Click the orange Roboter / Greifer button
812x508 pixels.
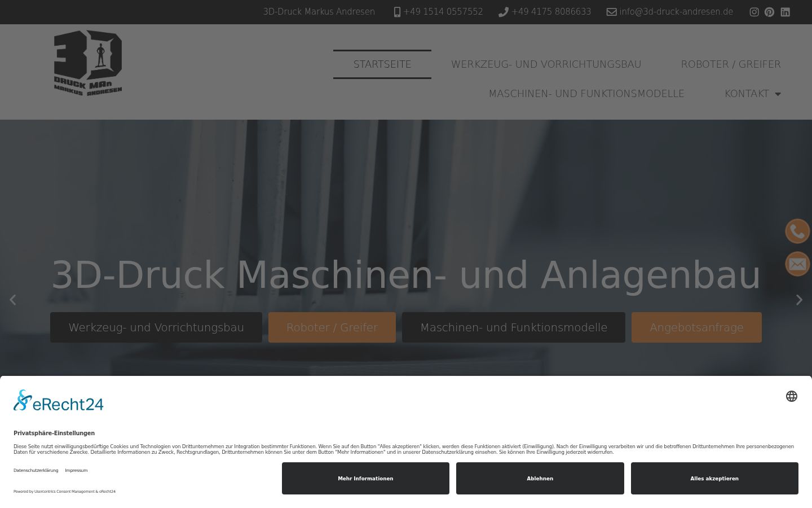[332, 327]
